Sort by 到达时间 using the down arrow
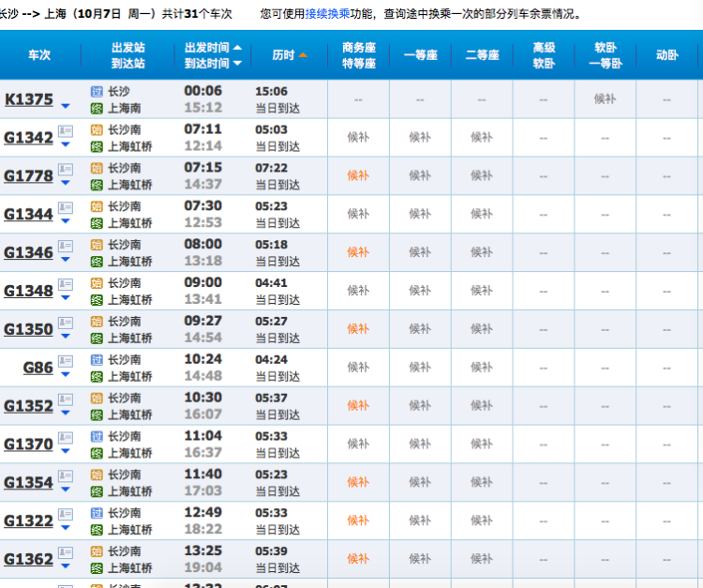Image resolution: width=703 pixels, height=588 pixels. [x=237, y=64]
